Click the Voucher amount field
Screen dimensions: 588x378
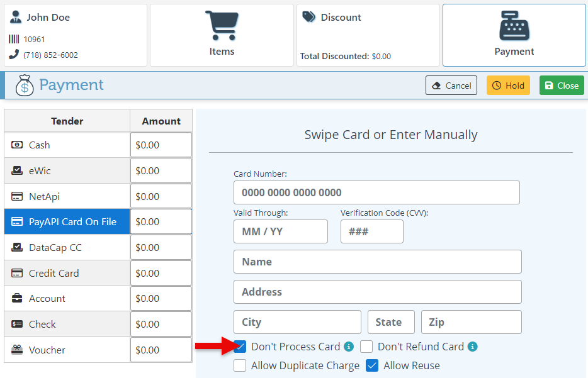pos(161,350)
